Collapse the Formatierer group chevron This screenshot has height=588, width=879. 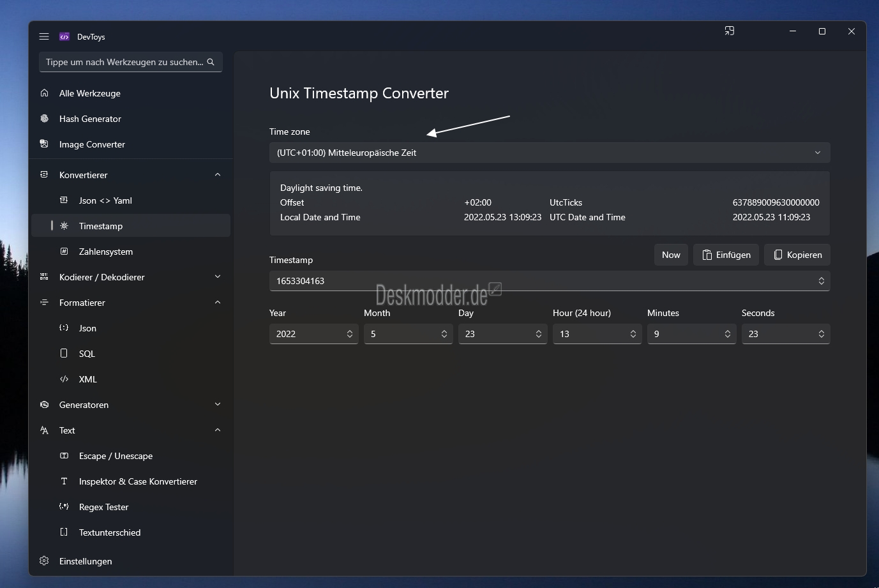tap(218, 303)
